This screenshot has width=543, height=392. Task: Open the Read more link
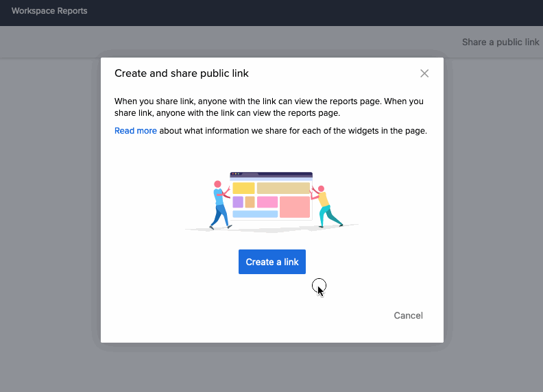pos(136,131)
